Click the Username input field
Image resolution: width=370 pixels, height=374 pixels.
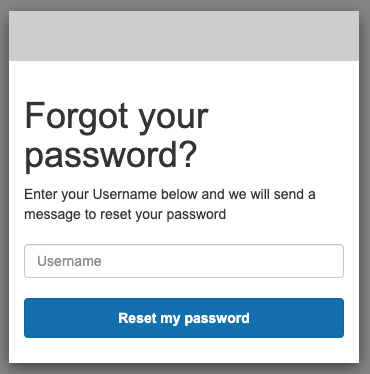pos(184,261)
